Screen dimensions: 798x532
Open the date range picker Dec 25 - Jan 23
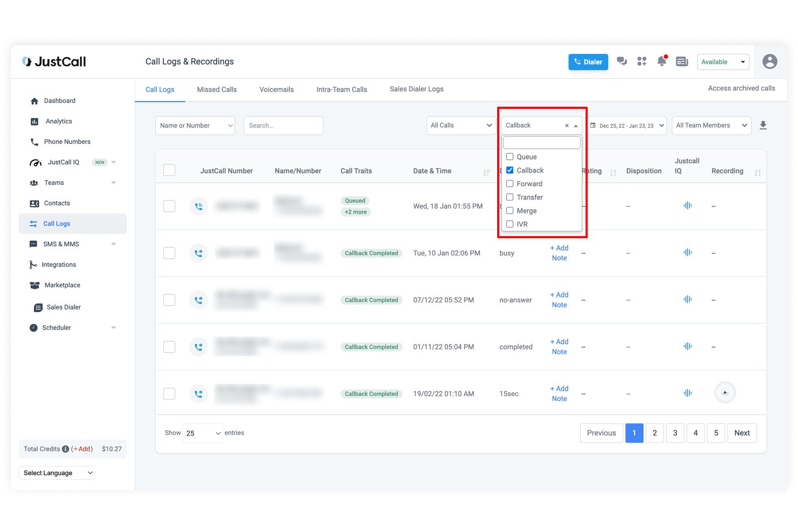tap(627, 126)
